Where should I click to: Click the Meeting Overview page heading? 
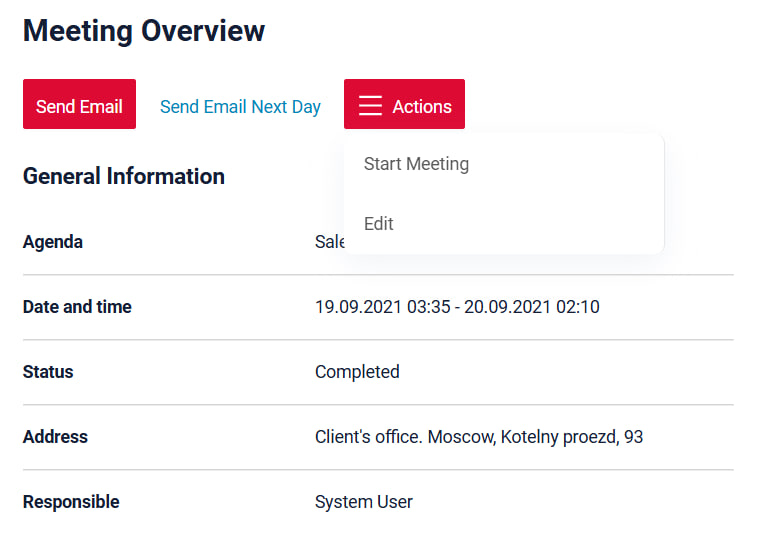[144, 31]
